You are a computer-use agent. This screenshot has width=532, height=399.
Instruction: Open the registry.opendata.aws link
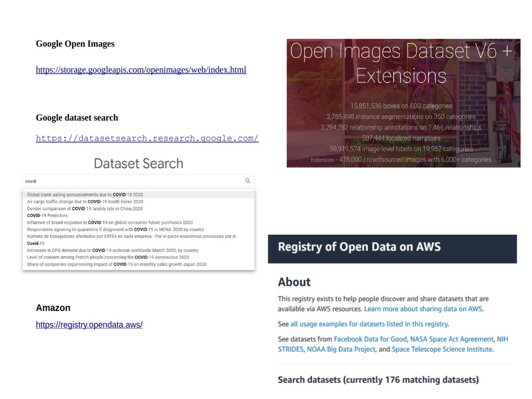point(89,325)
